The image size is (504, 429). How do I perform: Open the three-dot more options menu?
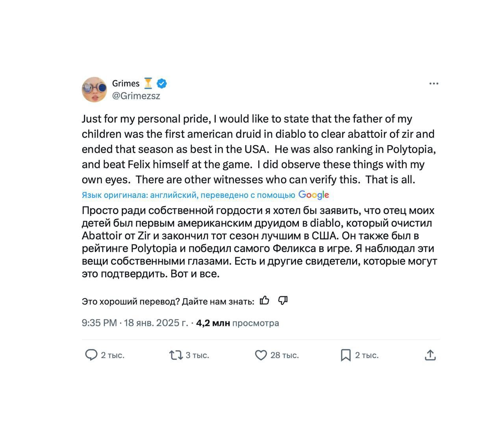click(434, 84)
